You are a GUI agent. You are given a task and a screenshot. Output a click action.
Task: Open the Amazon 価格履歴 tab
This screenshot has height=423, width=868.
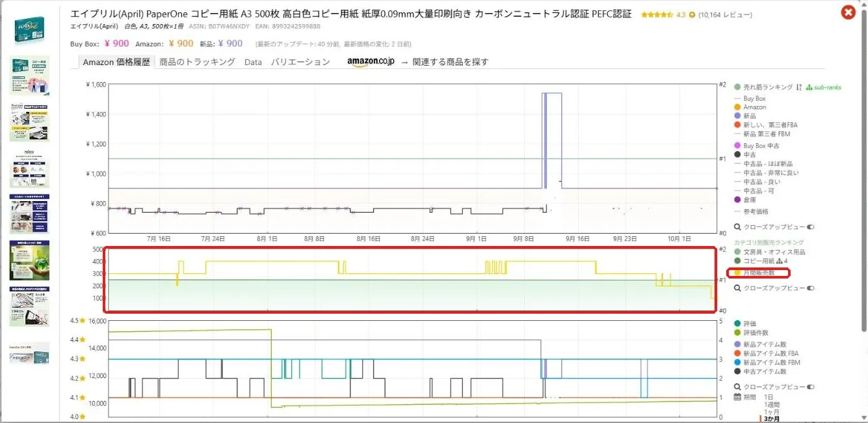116,62
